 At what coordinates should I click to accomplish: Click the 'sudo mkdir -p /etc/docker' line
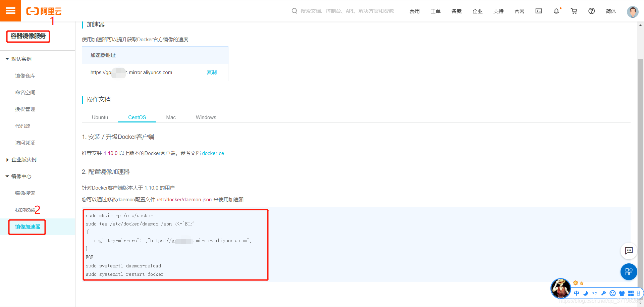[x=119, y=215]
